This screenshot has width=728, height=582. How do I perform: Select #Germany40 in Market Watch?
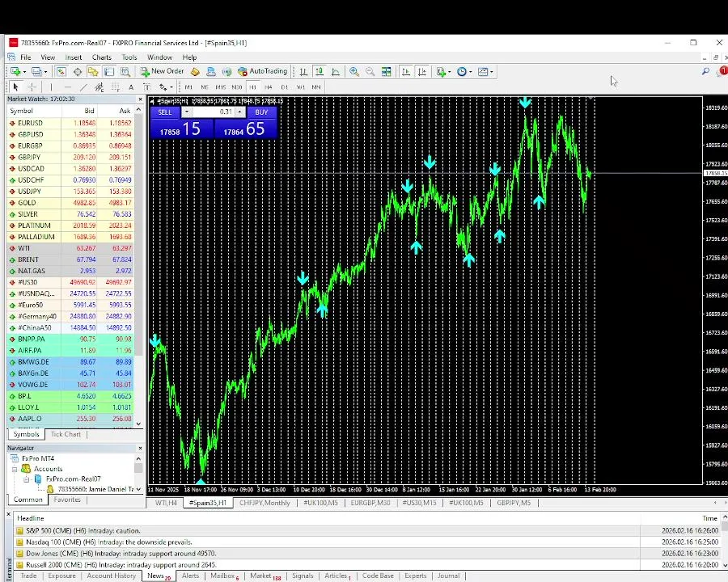coord(70,317)
